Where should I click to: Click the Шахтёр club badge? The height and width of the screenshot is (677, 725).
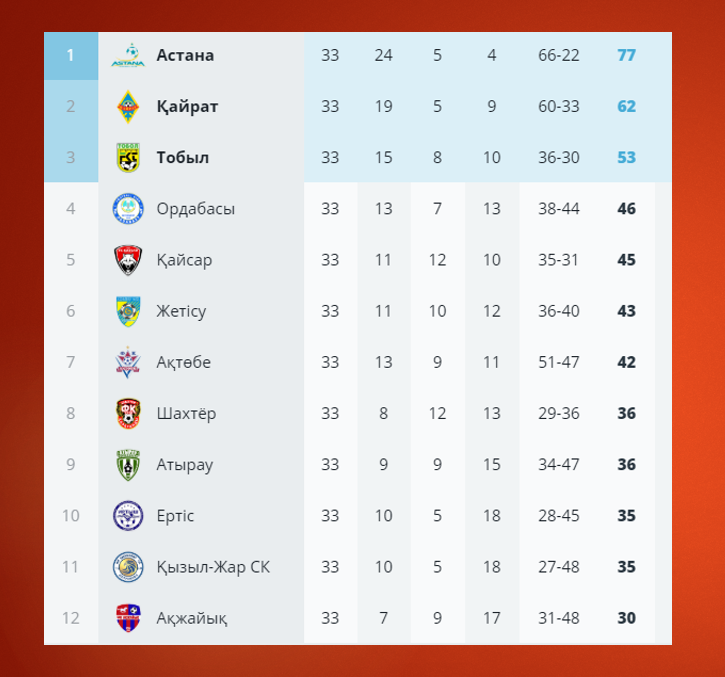click(x=128, y=413)
